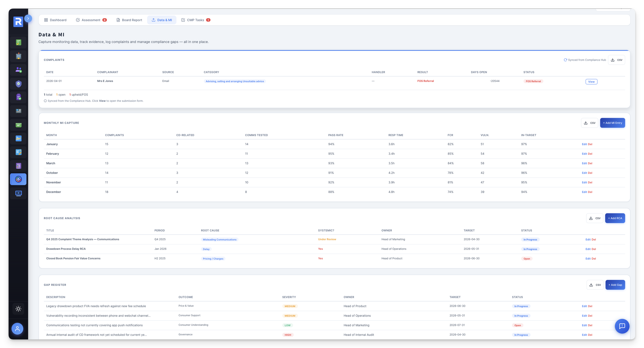Open the chat support bubble
Image resolution: width=644 pixels, height=348 pixels.
(x=622, y=326)
